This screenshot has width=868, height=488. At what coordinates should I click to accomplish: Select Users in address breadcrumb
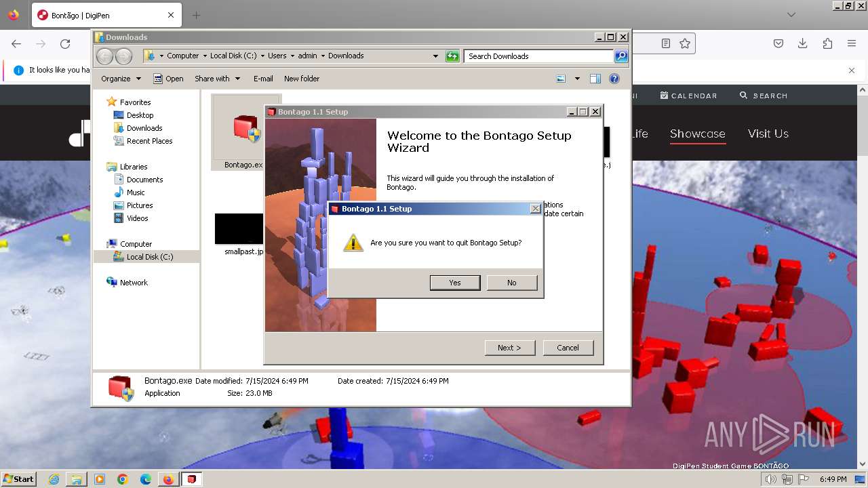point(277,56)
